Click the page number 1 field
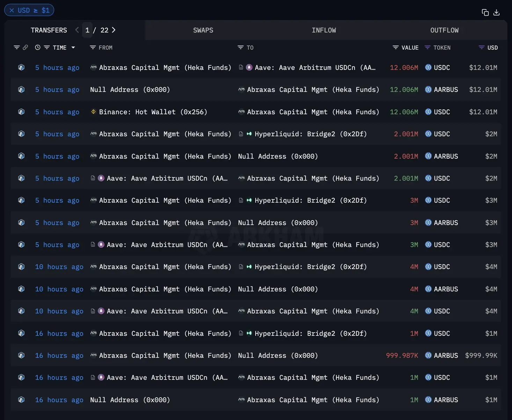Image resolution: width=512 pixels, height=420 pixels. 87,30
